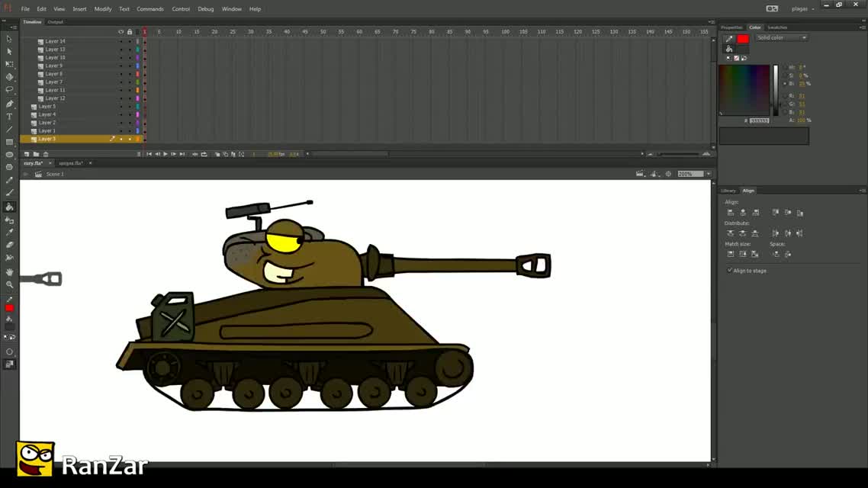Screen dimensions: 868x488
Task: Select the Subselection tool in the toolbar
Action: coord(9,51)
